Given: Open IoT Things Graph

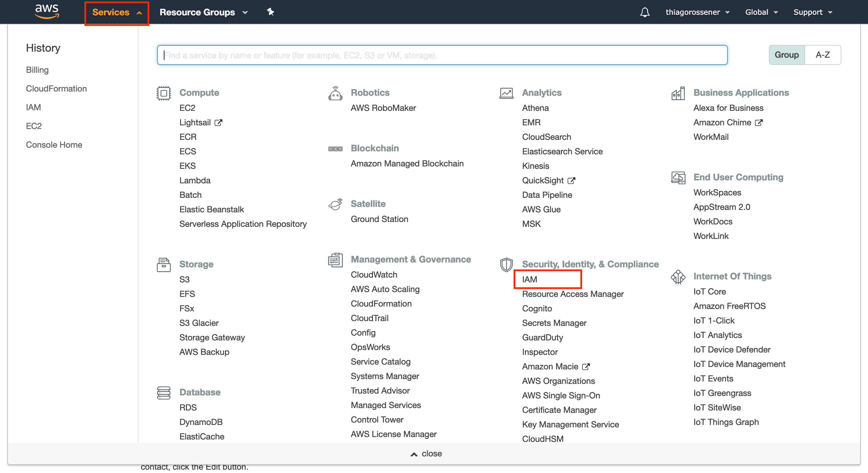Looking at the screenshot, I should [x=726, y=422].
